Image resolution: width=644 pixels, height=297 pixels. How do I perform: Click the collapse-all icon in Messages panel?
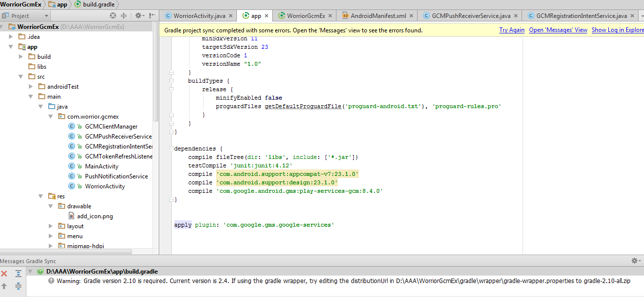pos(18,286)
